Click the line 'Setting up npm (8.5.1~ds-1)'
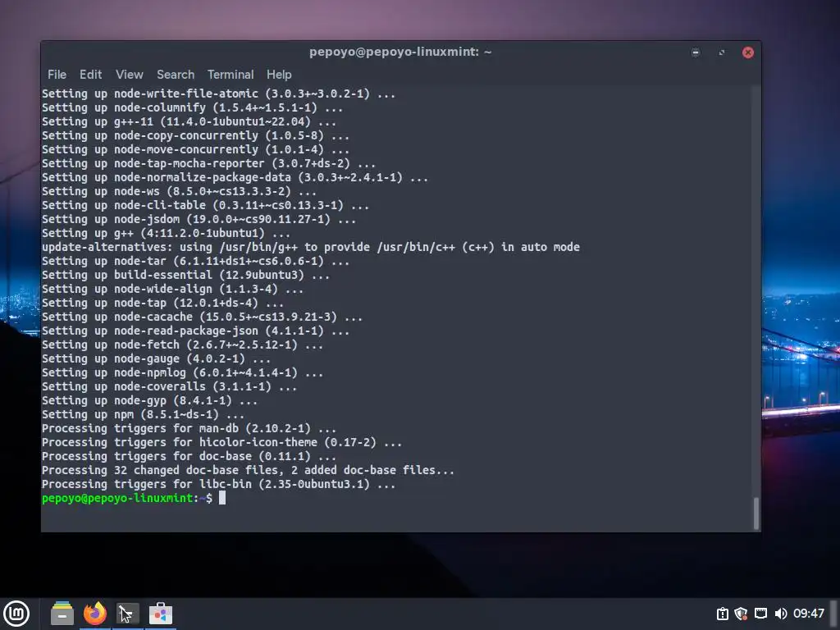 (x=143, y=414)
